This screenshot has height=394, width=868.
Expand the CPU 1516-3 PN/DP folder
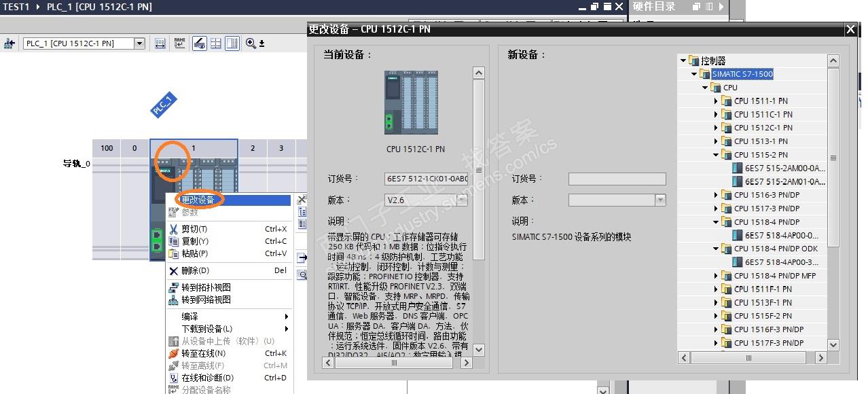[x=716, y=195]
